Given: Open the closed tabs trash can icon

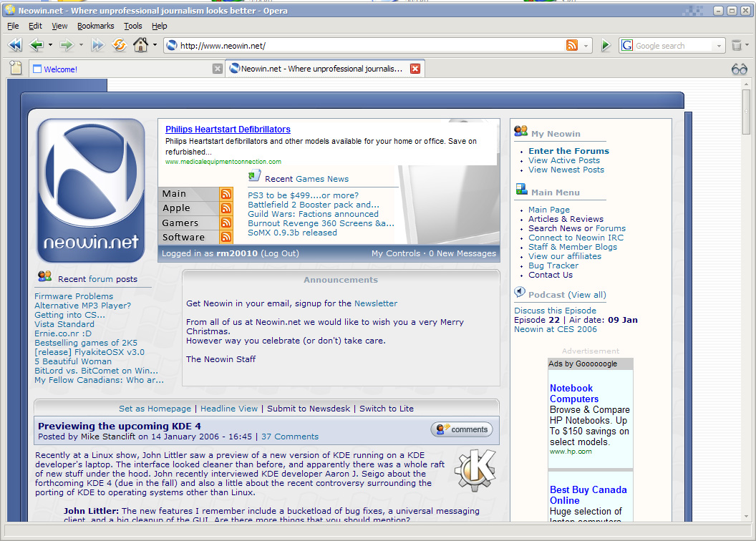Looking at the screenshot, I should (736, 45).
